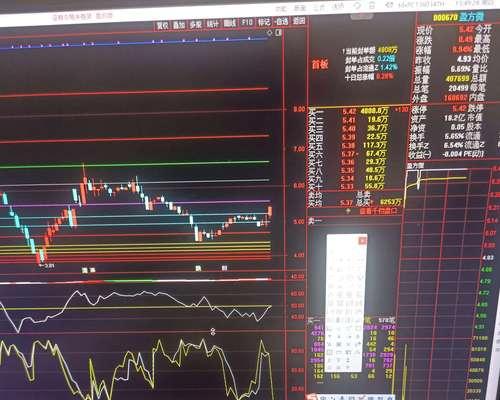Click the 返回 back button
The width and height of the screenshot is (500, 400).
pyautogui.click(x=299, y=21)
